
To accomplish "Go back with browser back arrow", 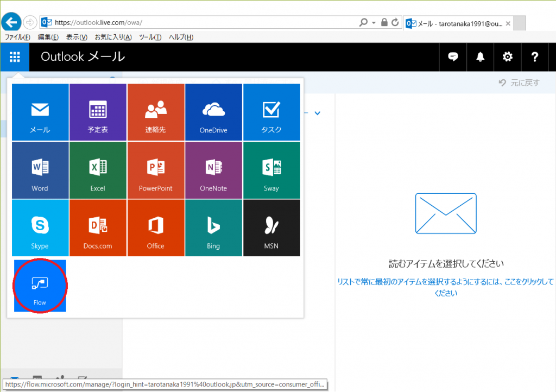I will point(11,22).
